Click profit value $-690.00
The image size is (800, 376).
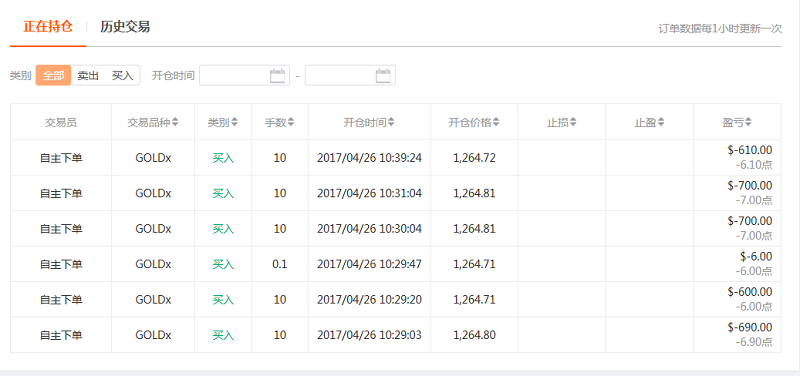[750, 327]
